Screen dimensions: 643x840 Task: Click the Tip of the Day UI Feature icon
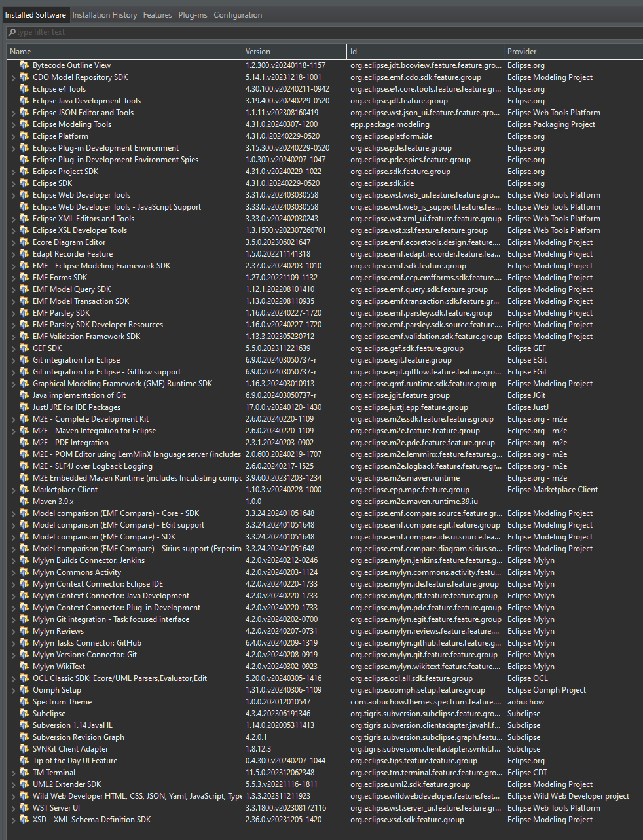tap(25, 761)
